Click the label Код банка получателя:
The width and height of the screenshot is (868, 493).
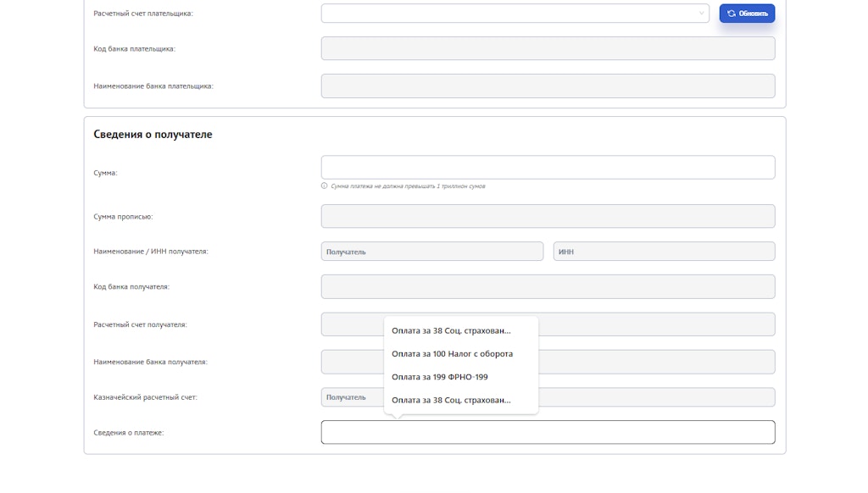click(131, 286)
